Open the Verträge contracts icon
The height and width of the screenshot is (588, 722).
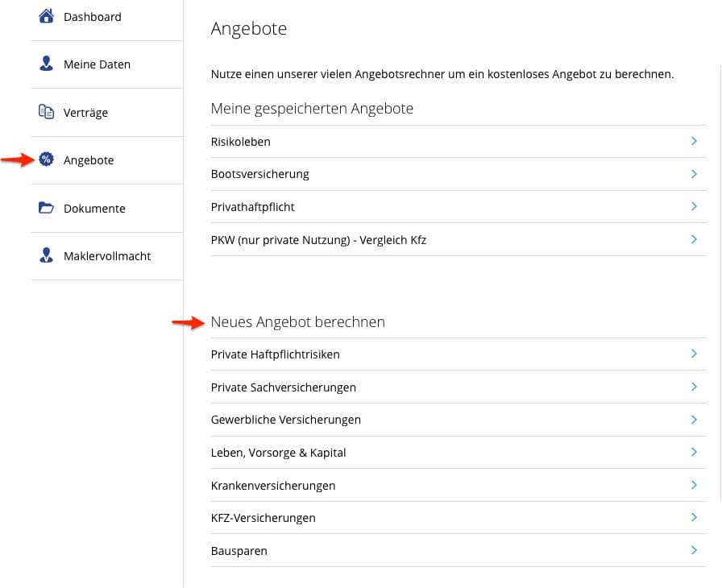(x=46, y=112)
